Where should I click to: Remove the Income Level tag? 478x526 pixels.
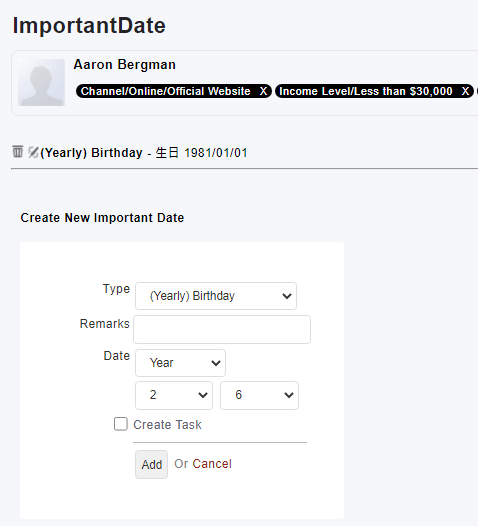click(x=465, y=91)
